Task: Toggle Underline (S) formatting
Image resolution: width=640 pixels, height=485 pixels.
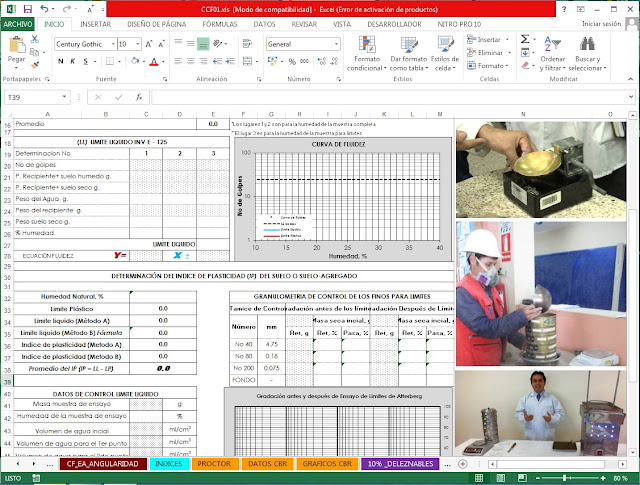Action: 85,61
